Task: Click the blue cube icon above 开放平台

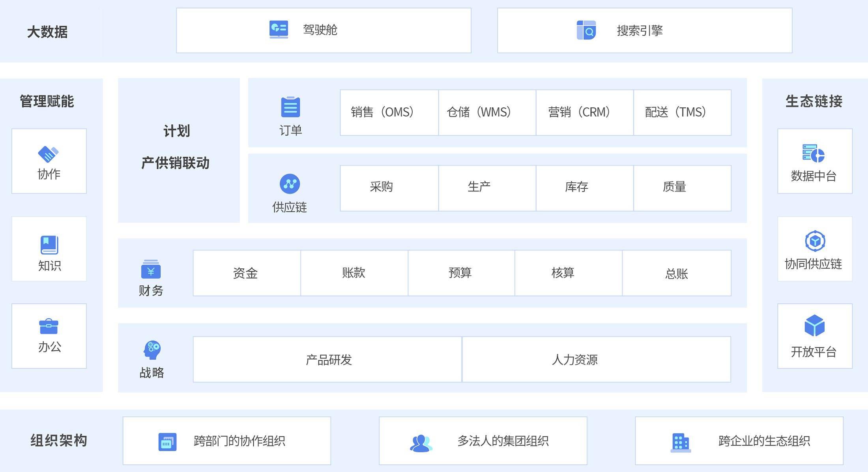Action: click(815, 325)
